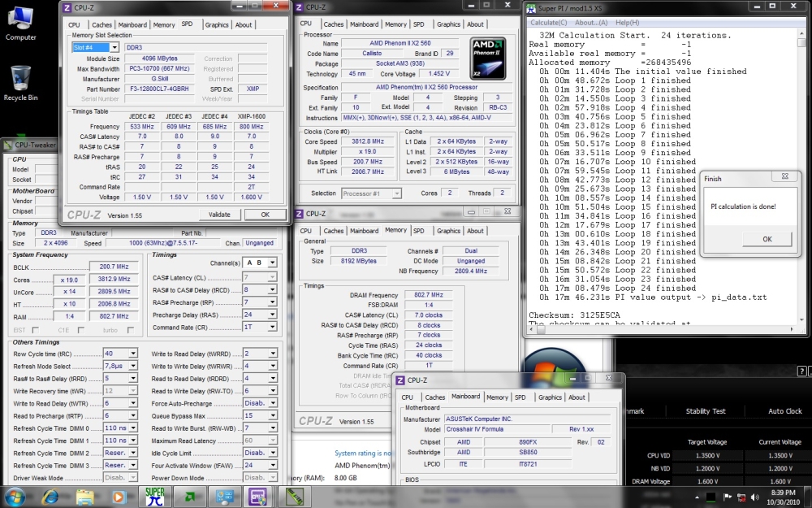Image resolution: width=812 pixels, height=508 pixels.
Task: Open RAS# to CAS# Delay (tRCD) dropdown
Action: 272,290
